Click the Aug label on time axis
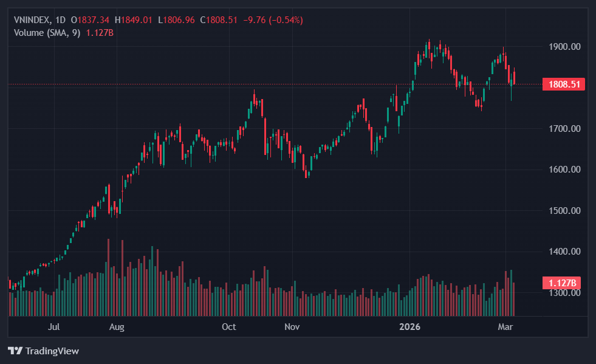 point(117,327)
